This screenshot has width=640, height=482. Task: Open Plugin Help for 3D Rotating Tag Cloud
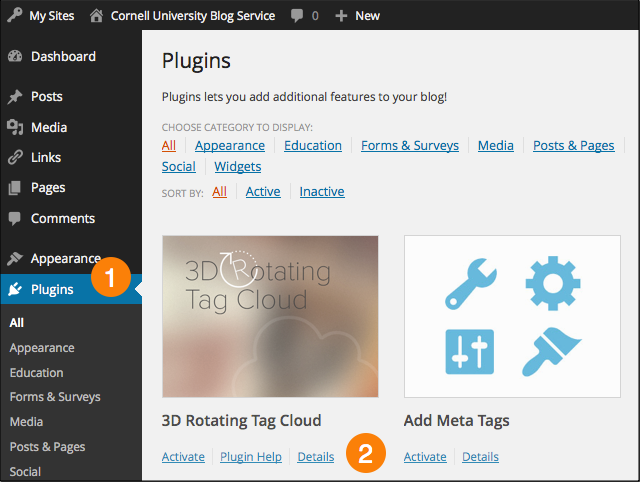point(251,457)
